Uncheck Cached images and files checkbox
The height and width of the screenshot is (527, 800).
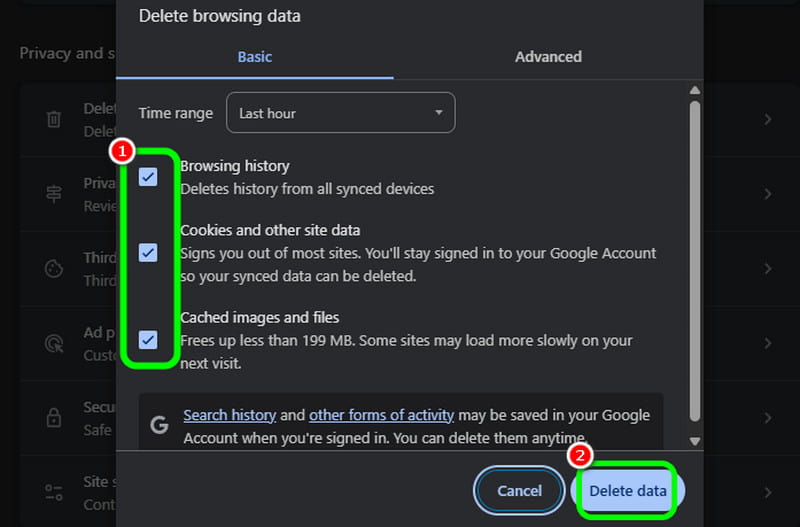[x=148, y=340]
